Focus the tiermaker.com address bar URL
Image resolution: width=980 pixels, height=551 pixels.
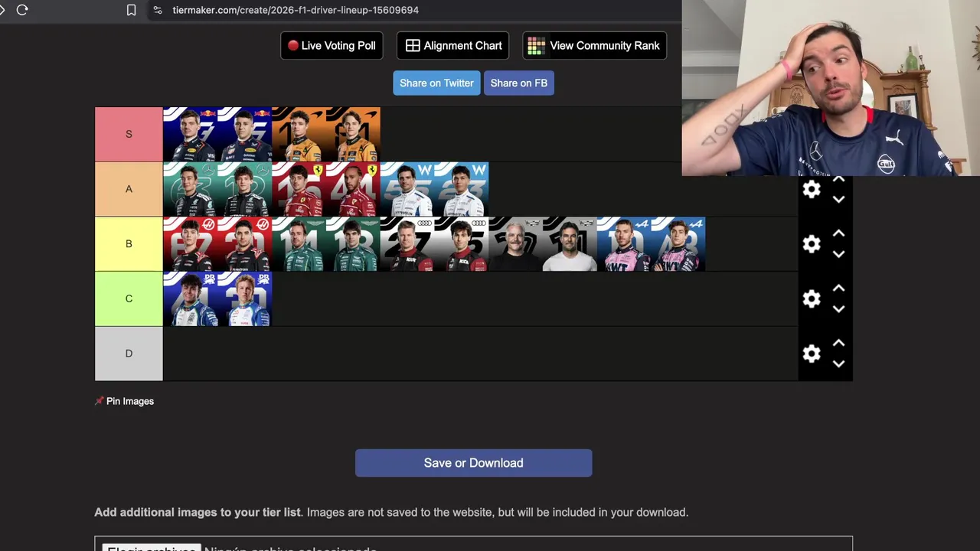pyautogui.click(x=296, y=10)
